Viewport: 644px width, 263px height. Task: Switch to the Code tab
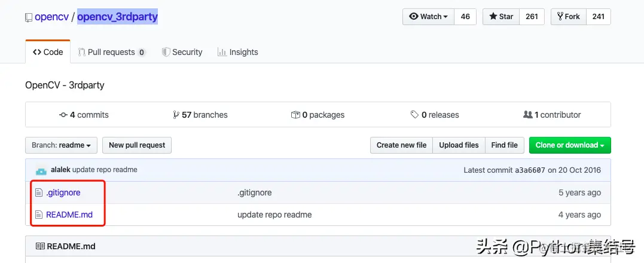pos(48,52)
